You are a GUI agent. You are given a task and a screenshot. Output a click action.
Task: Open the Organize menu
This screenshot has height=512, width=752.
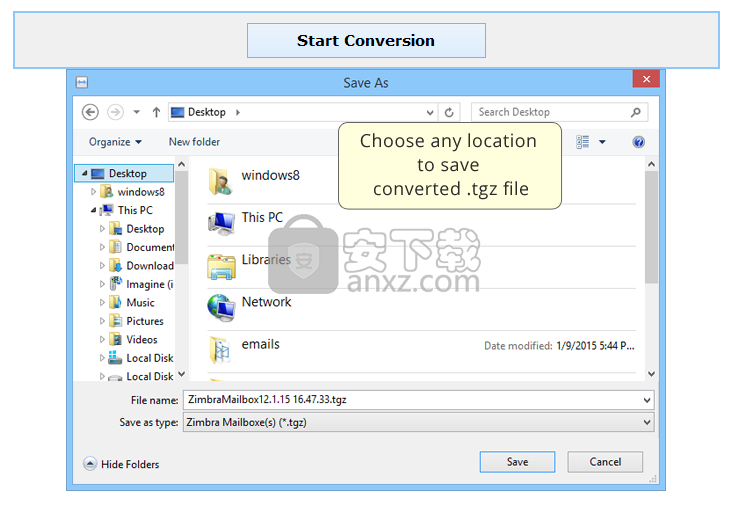(115, 142)
